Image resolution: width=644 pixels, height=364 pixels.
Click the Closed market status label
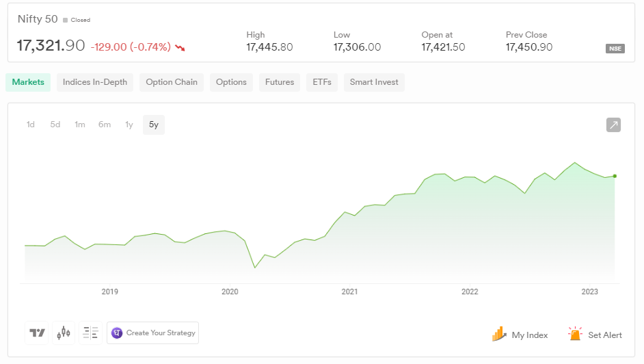81,20
